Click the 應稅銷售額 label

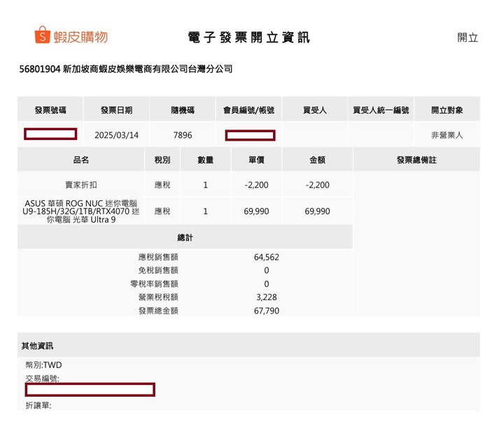(x=158, y=257)
